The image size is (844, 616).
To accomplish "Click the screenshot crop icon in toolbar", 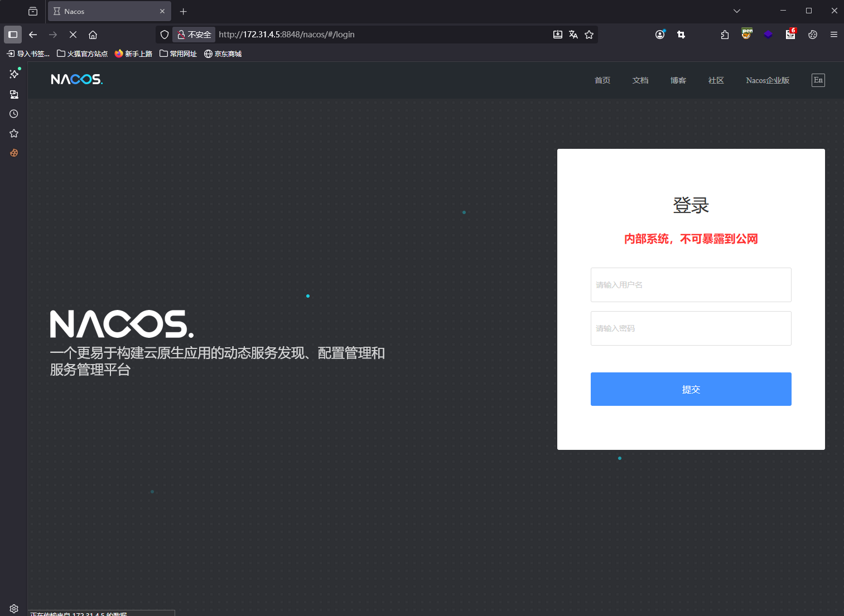I will (681, 35).
